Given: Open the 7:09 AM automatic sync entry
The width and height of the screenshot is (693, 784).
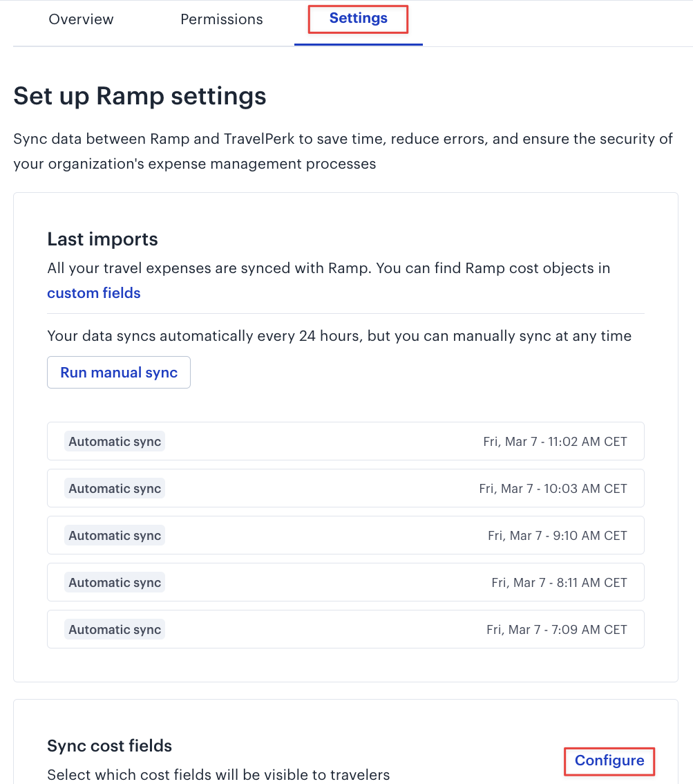Looking at the screenshot, I should coord(345,630).
